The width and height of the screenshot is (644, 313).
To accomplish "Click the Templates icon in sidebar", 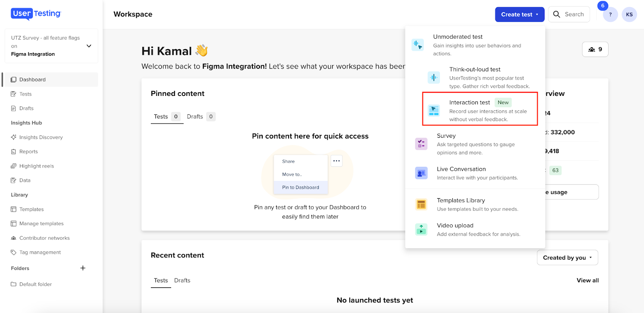I will pos(13,209).
